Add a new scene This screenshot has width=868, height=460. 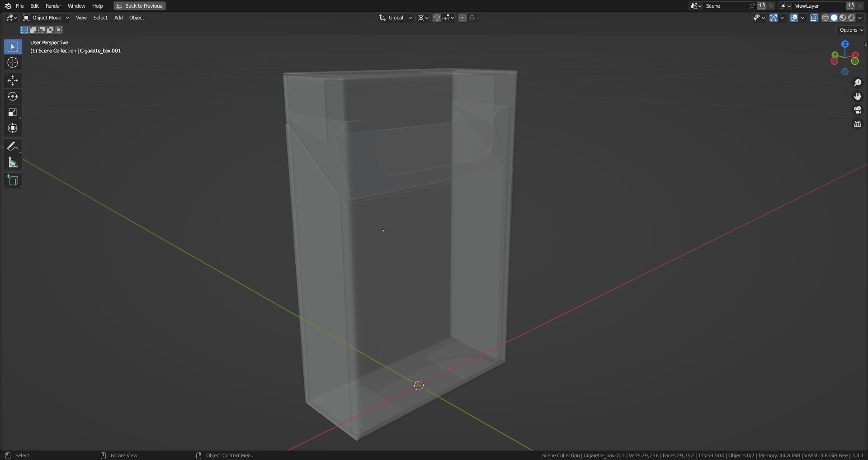coord(762,6)
